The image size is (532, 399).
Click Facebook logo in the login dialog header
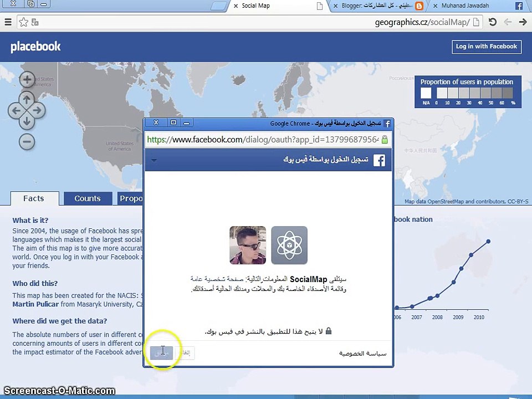379,160
